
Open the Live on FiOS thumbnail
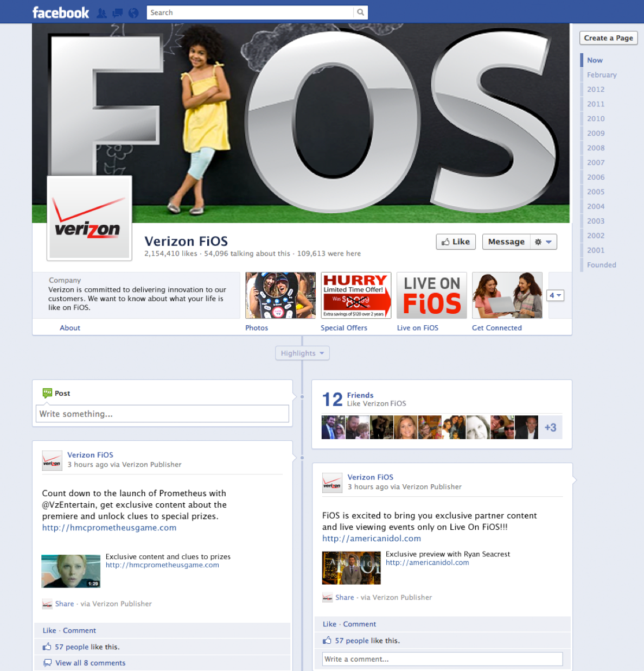tap(432, 295)
